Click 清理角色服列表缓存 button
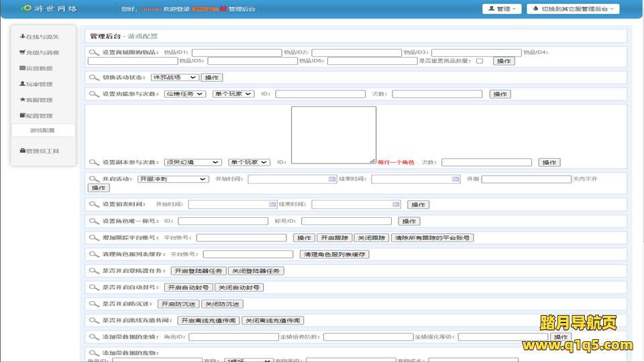 coord(334,254)
